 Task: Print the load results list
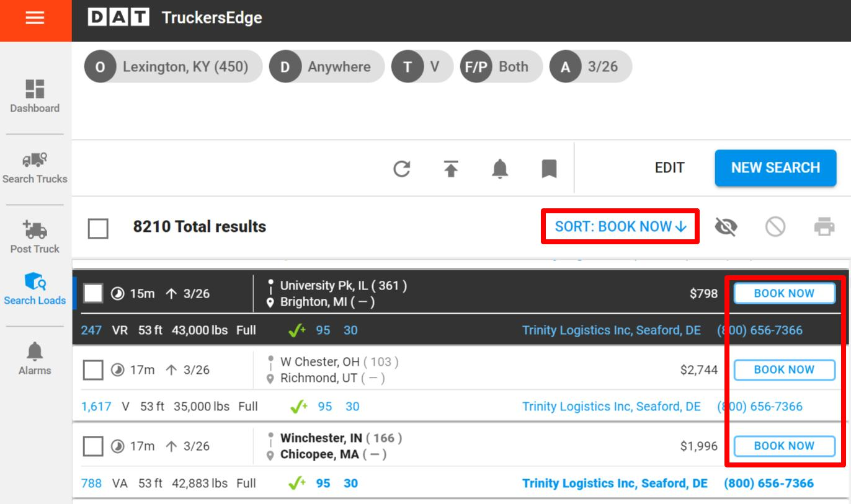click(x=824, y=226)
